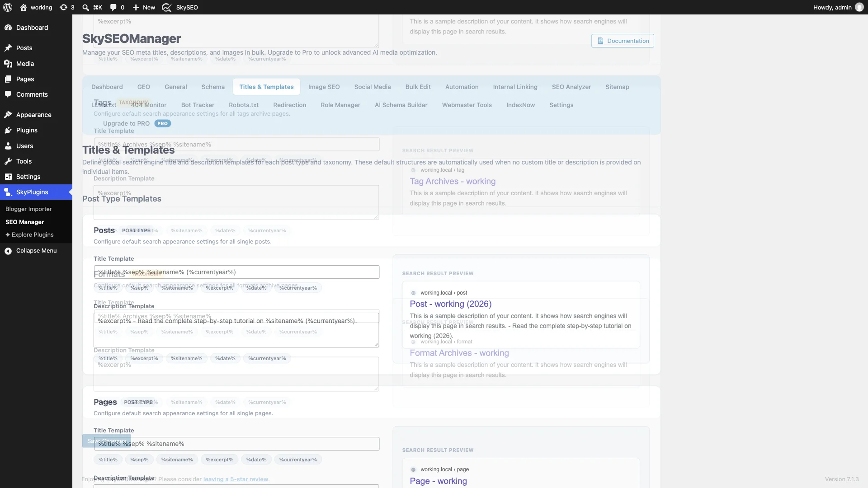Screen dimensions: 868x488
Task: Open the Redirection tab
Action: (290, 105)
